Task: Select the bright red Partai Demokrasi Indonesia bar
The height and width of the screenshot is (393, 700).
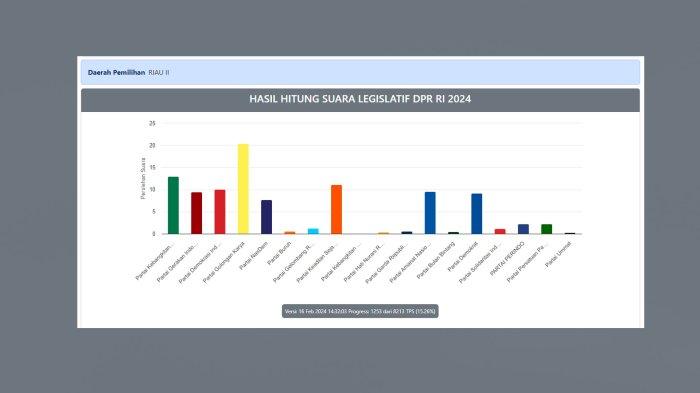Action: (x=220, y=212)
